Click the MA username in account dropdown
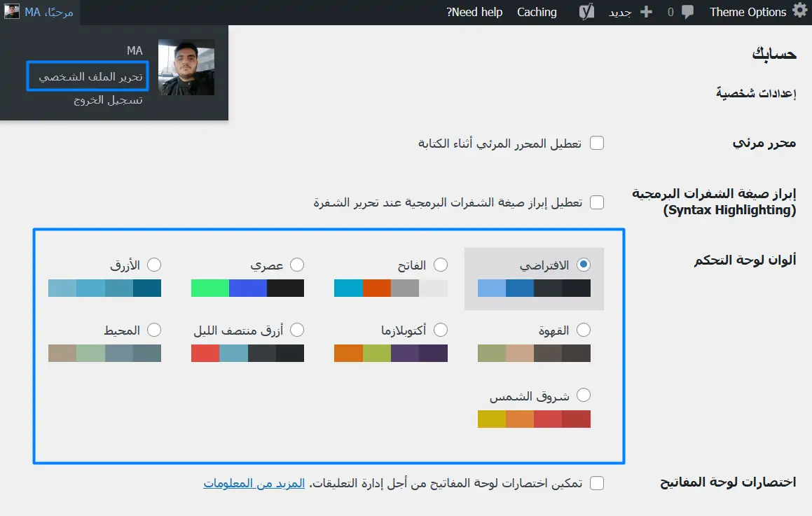Screen dimensions: 812x516 tap(135, 50)
